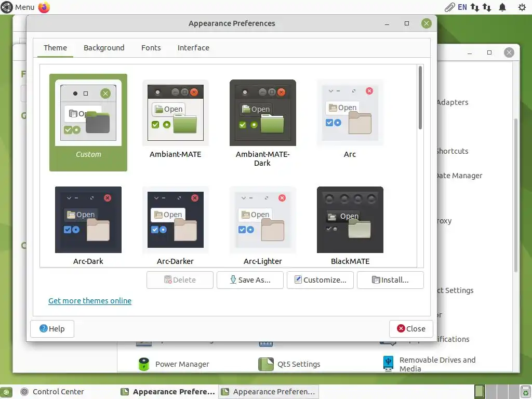Image resolution: width=532 pixels, height=399 pixels.
Task: Click the paperclip clipboard tray icon
Action: pyautogui.click(x=449, y=7)
